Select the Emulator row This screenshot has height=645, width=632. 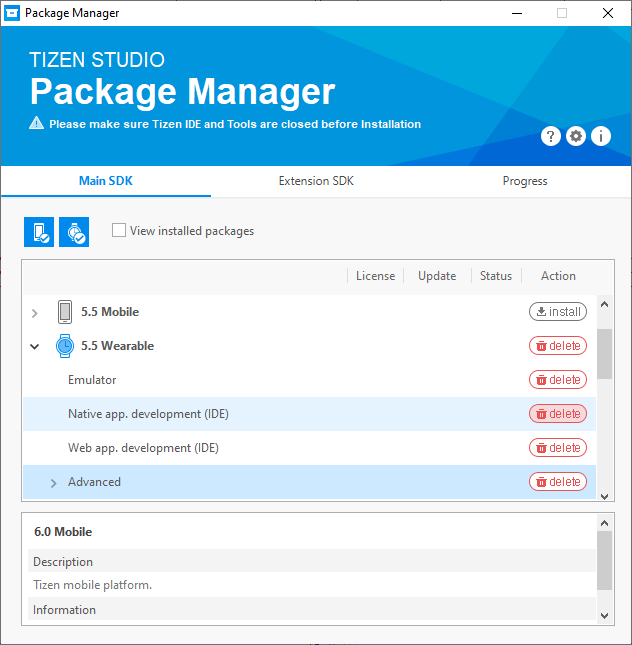309,380
